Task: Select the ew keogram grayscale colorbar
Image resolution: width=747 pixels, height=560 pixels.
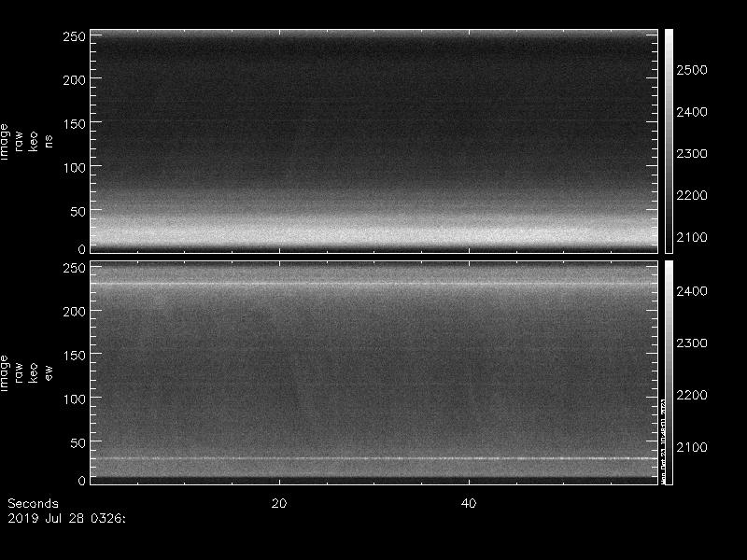Action: tap(669, 372)
